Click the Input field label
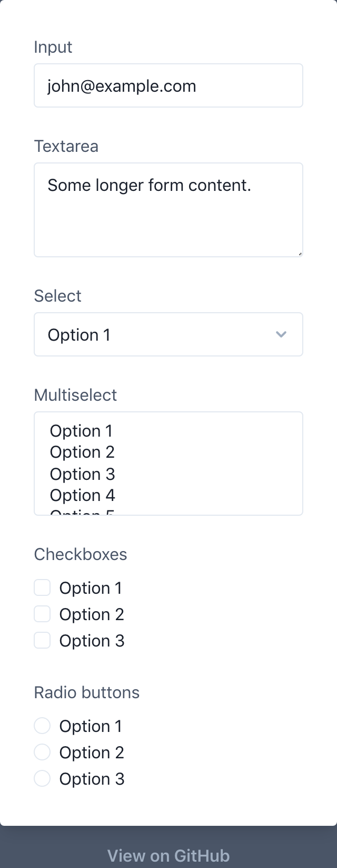 click(x=53, y=47)
